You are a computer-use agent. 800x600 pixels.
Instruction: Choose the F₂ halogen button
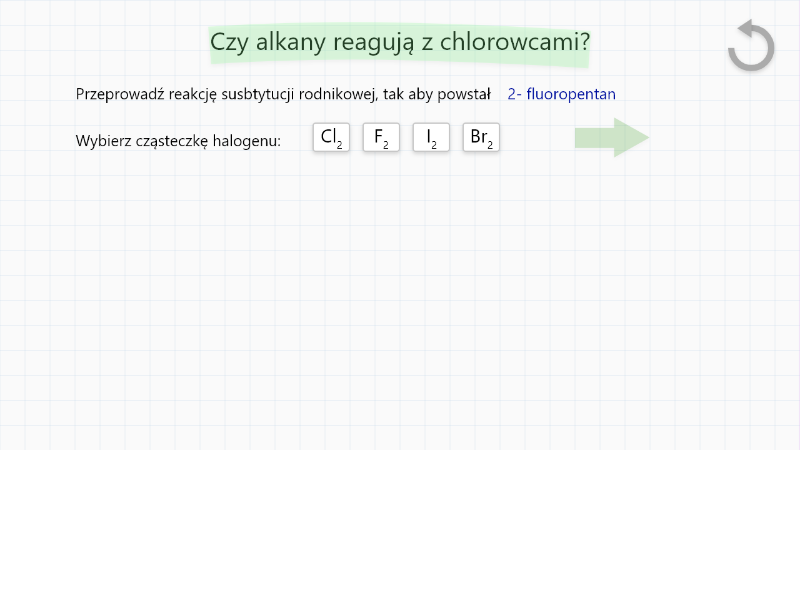coord(381,138)
